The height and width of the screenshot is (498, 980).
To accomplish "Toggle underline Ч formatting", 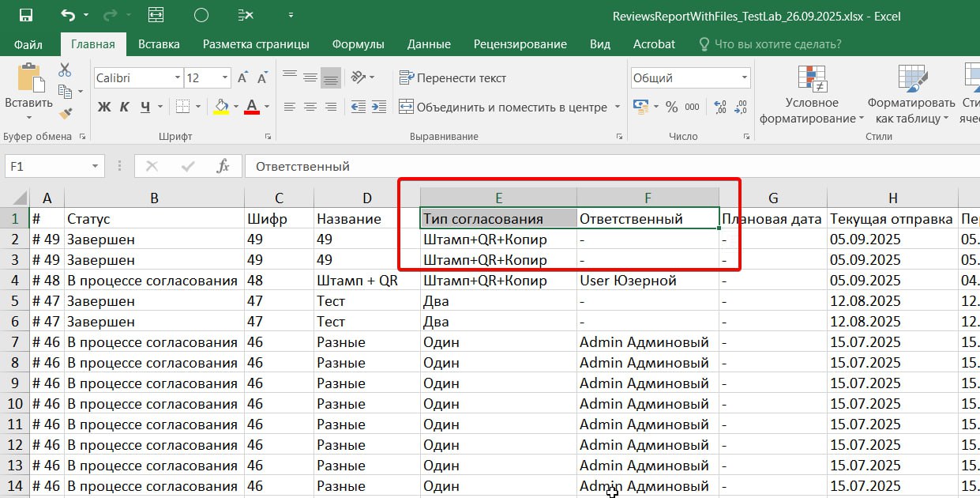I will tap(145, 107).
